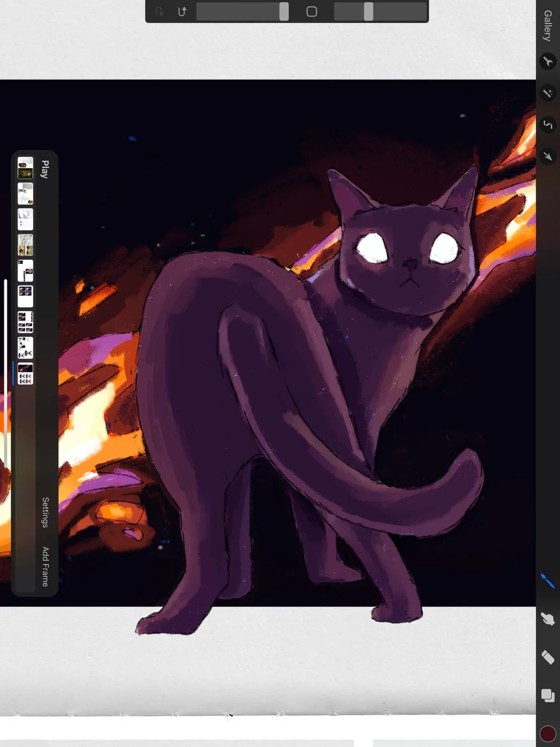Tap the dimmed redo arrow in sidebar
The width and height of the screenshot is (560, 747).
[x=159, y=12]
